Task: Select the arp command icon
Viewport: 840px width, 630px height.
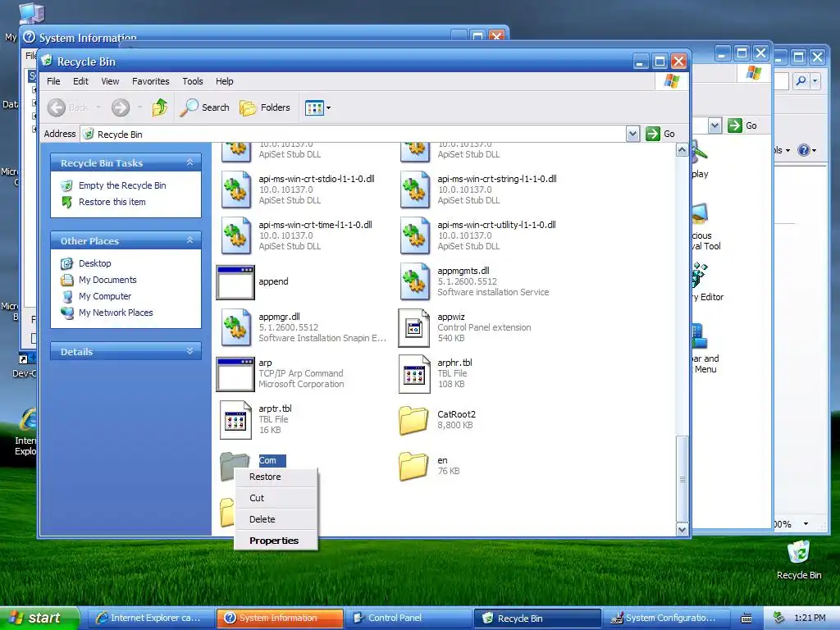Action: pyautogui.click(x=235, y=374)
